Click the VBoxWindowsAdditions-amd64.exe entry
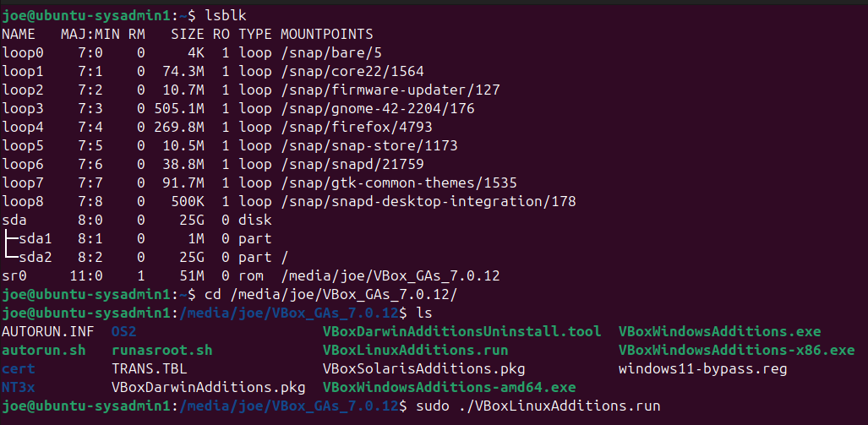 click(x=449, y=387)
